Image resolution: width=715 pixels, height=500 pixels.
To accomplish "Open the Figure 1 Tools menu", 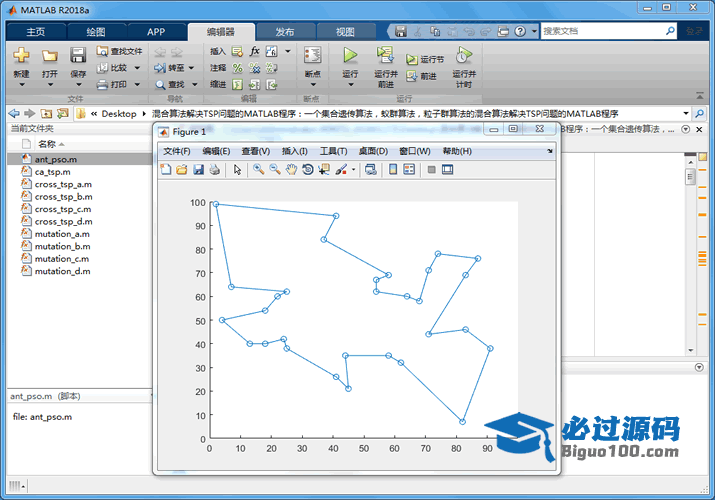I will (x=333, y=151).
